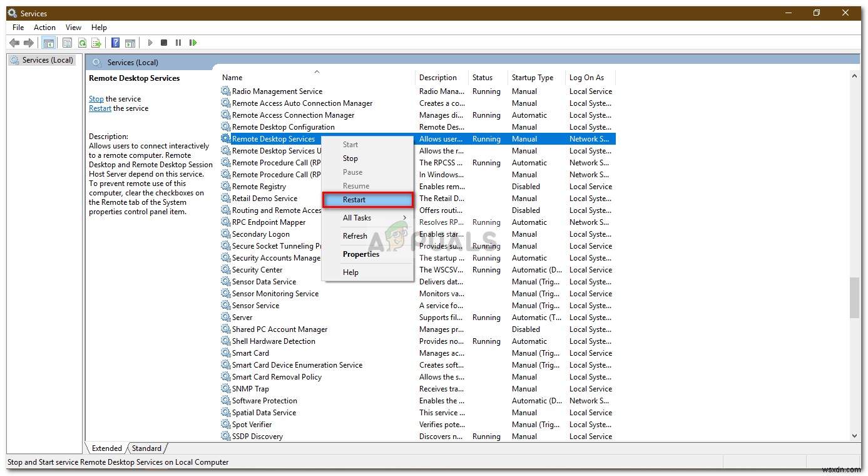
Task: Click the Stop Service square icon in toolbar
Action: tap(164, 43)
